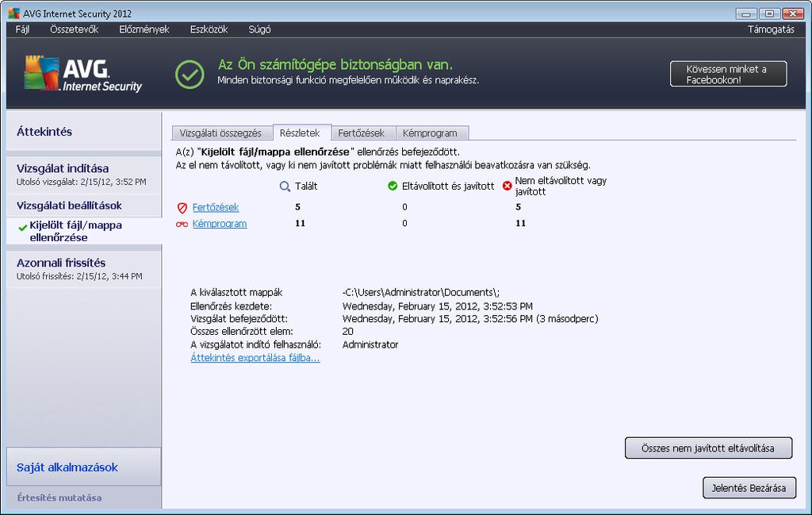
Task: Click the Kövessen minket a Facebookon! button
Action: click(728, 74)
